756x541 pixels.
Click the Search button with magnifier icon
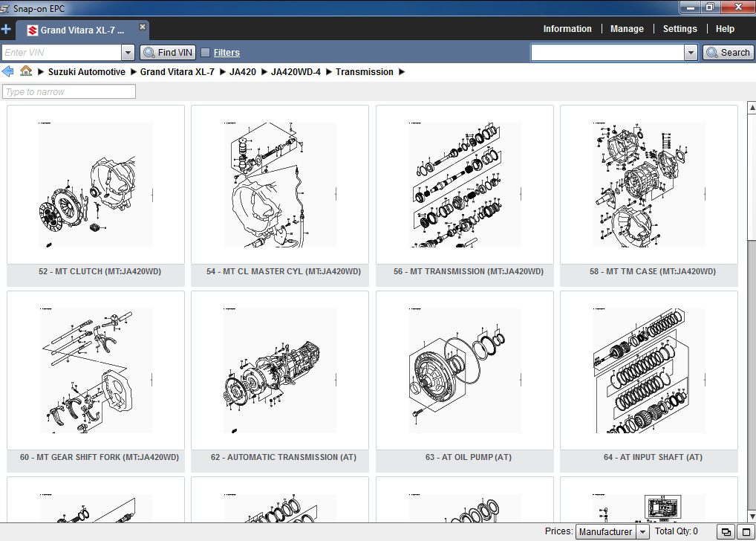[x=728, y=53]
